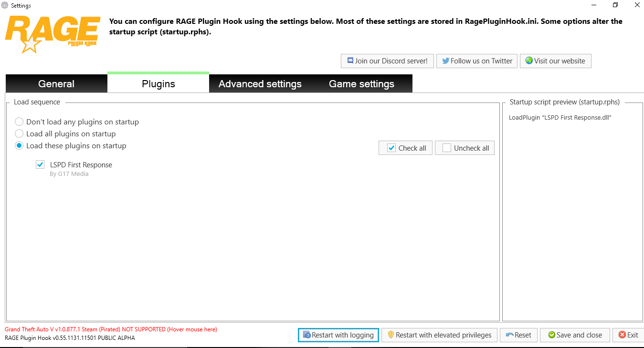The image size is (644, 348).
Task: Go to the Game settings tab
Action: point(361,84)
